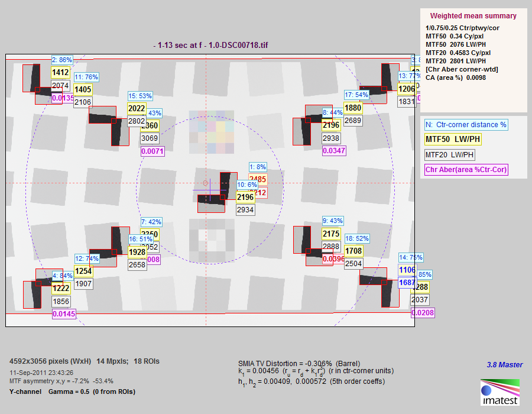Click the "2: 86%" ROI label
532x414 pixels.
pos(62,60)
